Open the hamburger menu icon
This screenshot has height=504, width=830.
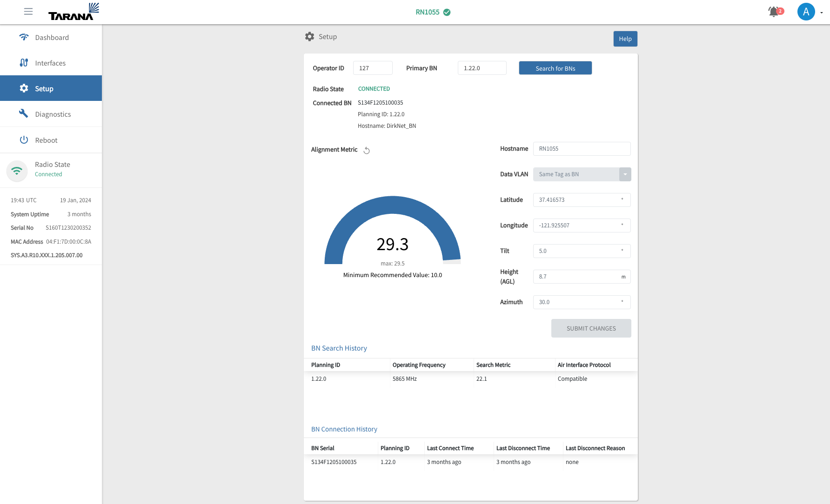(x=28, y=12)
